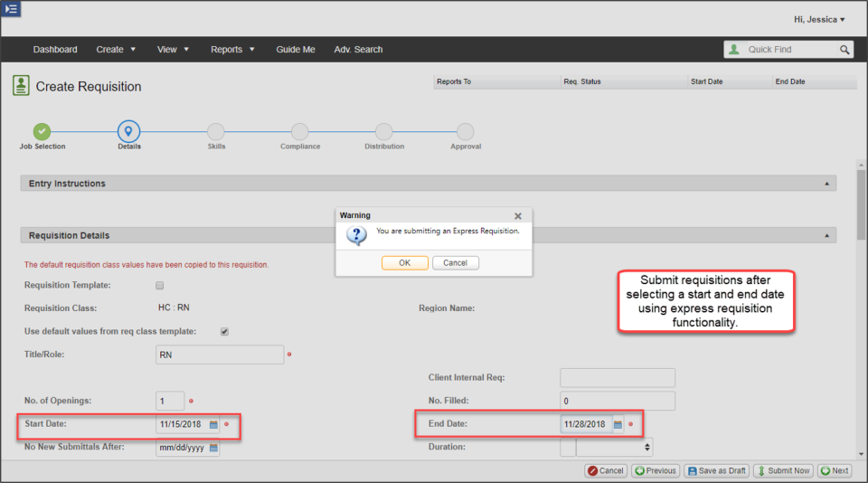Click the user icon in Quick Find box

pyautogui.click(x=734, y=50)
